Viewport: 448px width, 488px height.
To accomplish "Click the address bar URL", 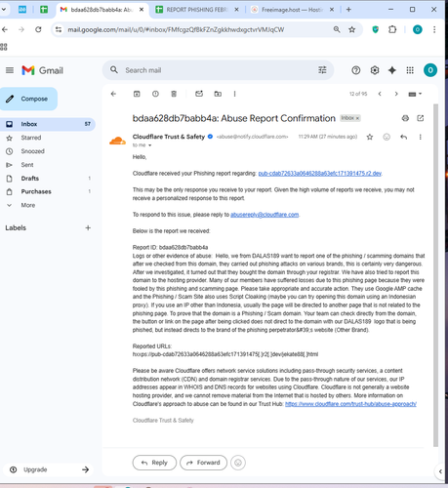I will [x=176, y=30].
